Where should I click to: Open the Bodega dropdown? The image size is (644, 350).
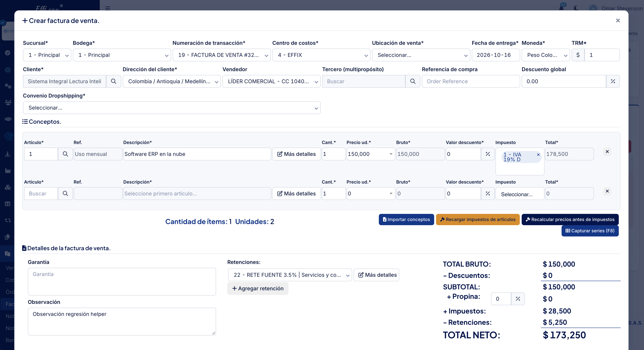[x=122, y=55]
